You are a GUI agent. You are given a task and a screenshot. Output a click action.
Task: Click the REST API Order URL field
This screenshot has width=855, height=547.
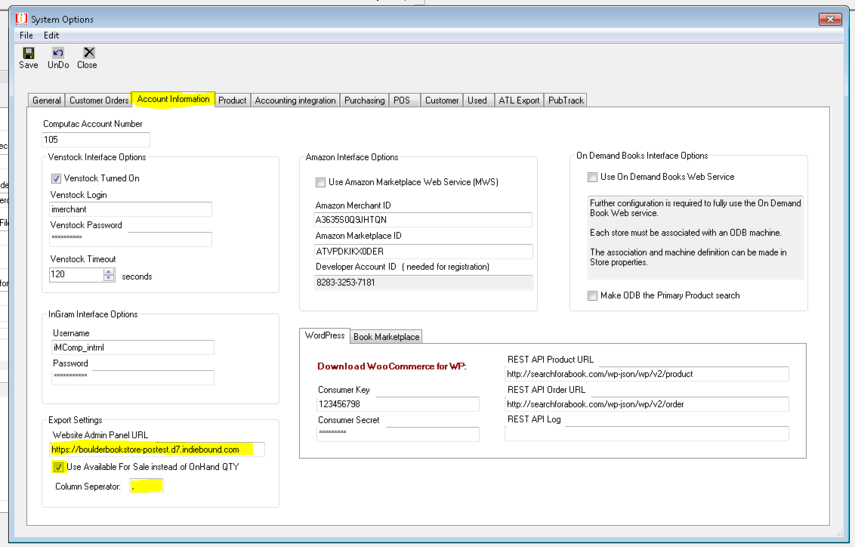click(647, 404)
